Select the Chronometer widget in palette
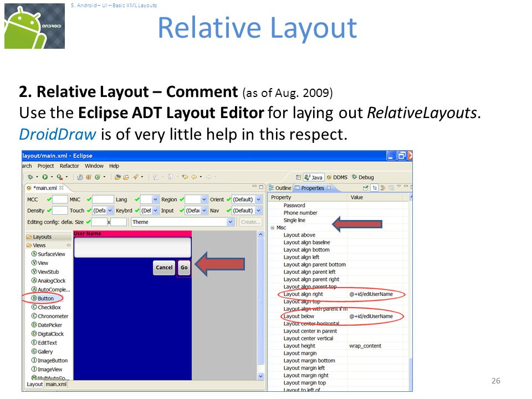This screenshot has width=532, height=399. click(50, 316)
